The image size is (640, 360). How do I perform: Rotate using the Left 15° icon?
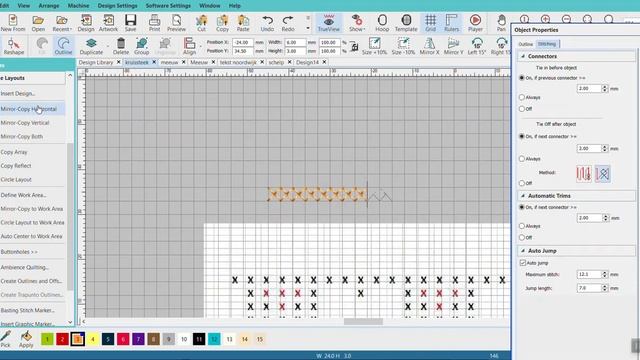pyautogui.click(x=477, y=46)
